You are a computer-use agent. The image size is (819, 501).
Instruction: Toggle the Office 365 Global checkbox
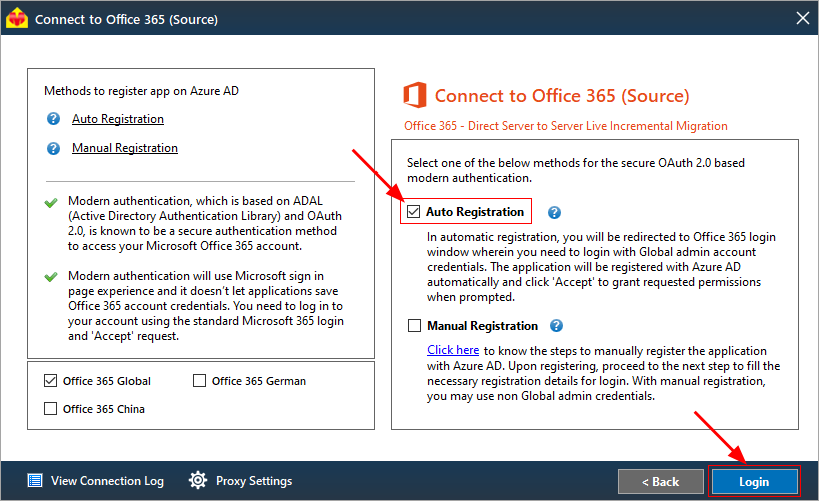coord(50,380)
